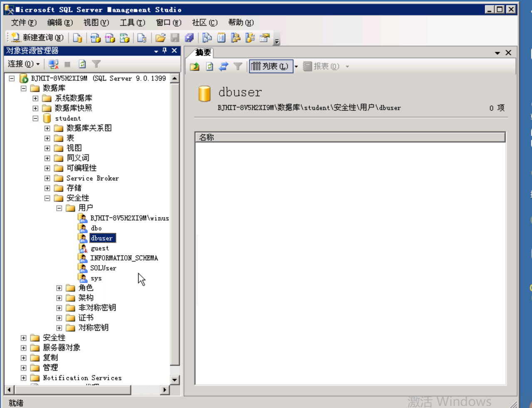Click the Save All toolbar icon
The height and width of the screenshot is (408, 532).
point(189,38)
